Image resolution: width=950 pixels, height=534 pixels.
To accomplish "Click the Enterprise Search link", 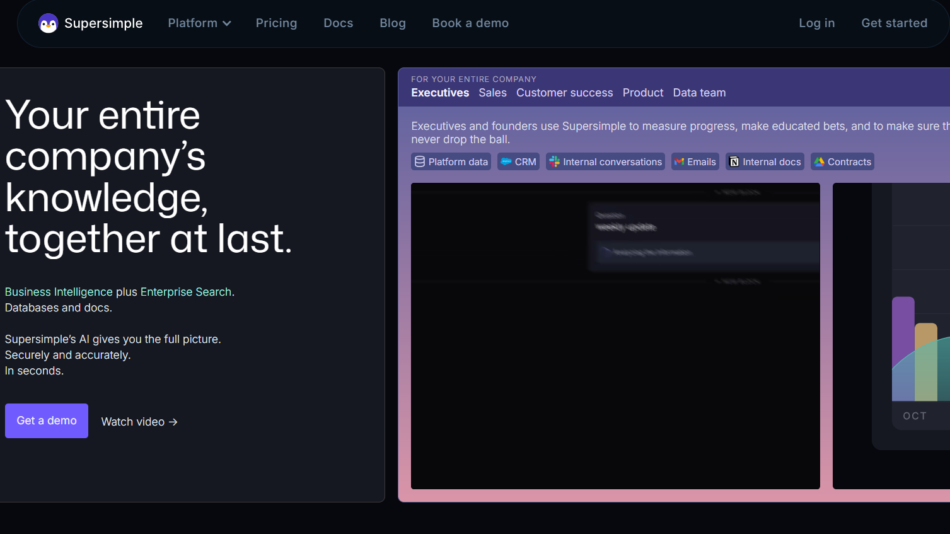I will coord(186,292).
